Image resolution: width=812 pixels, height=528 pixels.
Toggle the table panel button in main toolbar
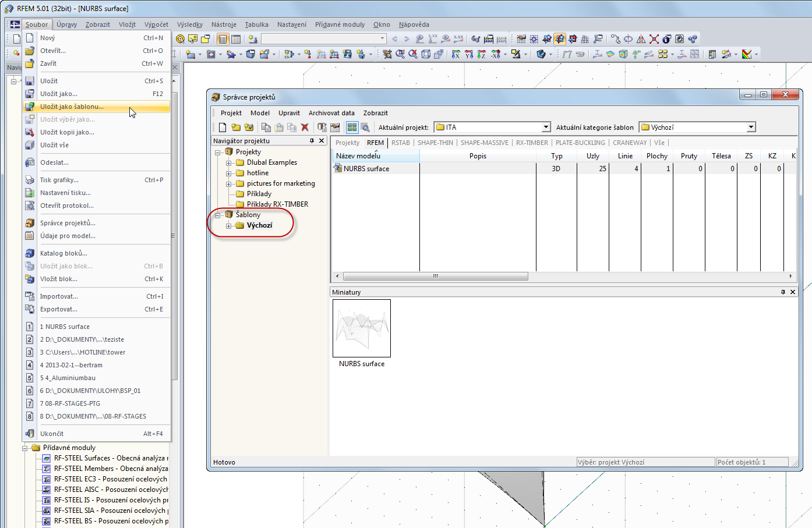point(236,39)
